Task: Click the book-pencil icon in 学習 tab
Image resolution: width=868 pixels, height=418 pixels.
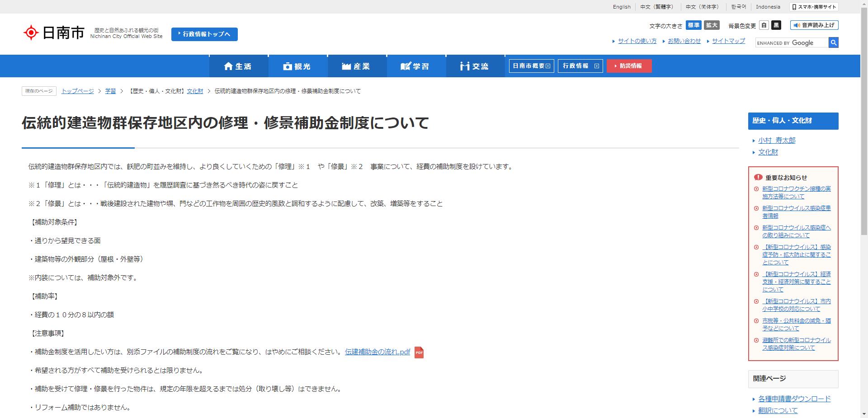Action: [406, 66]
